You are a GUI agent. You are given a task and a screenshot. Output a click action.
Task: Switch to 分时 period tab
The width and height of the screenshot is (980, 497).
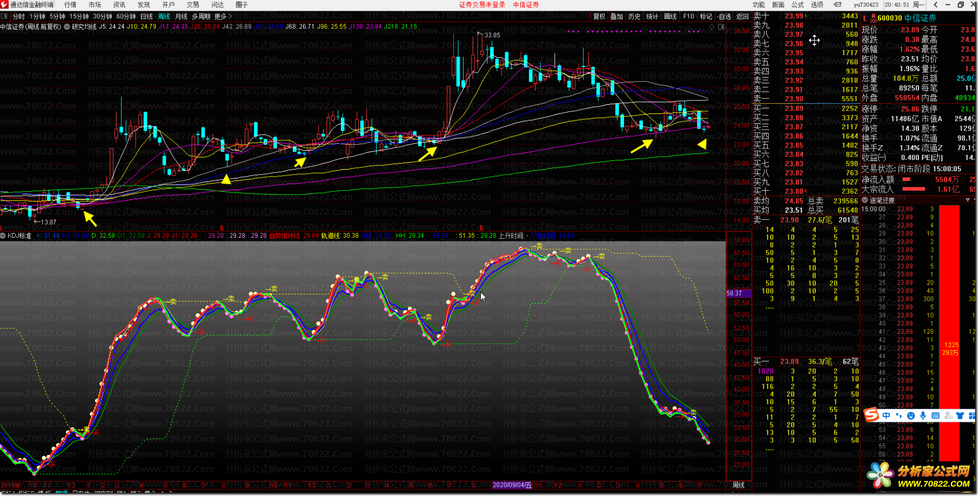point(18,16)
